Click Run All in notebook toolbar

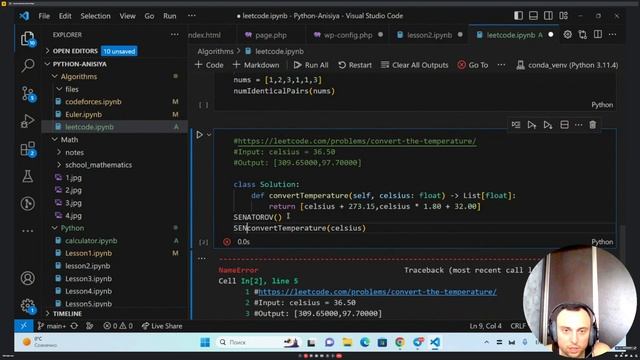point(311,65)
